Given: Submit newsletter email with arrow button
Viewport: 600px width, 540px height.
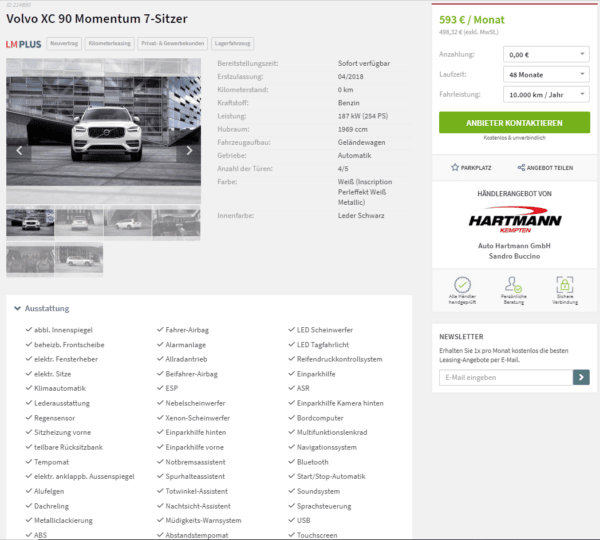Looking at the screenshot, I should point(581,377).
